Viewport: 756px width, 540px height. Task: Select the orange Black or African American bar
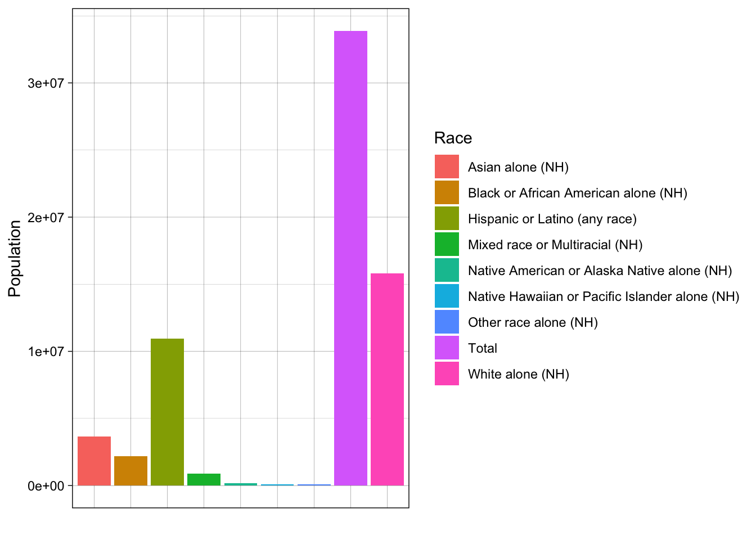[x=130, y=471]
